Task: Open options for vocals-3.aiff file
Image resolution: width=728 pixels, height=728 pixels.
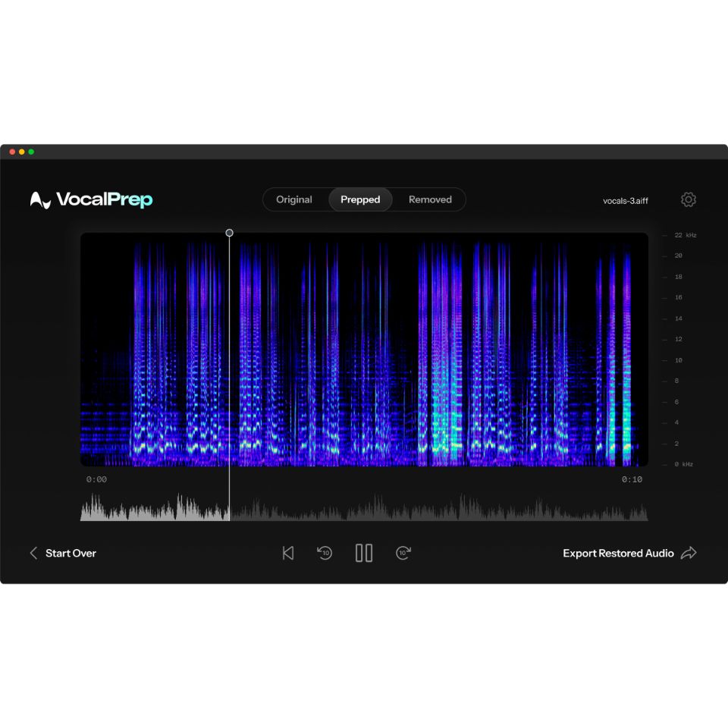Action: (625, 199)
